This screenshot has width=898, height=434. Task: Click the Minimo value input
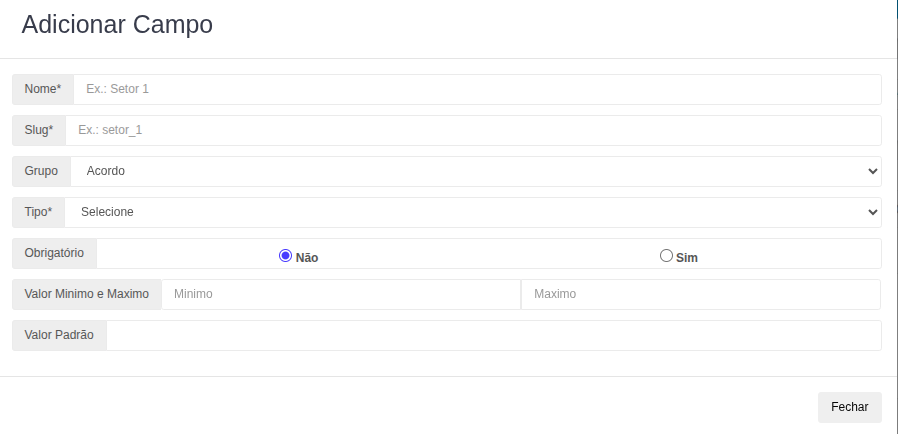[341, 294]
